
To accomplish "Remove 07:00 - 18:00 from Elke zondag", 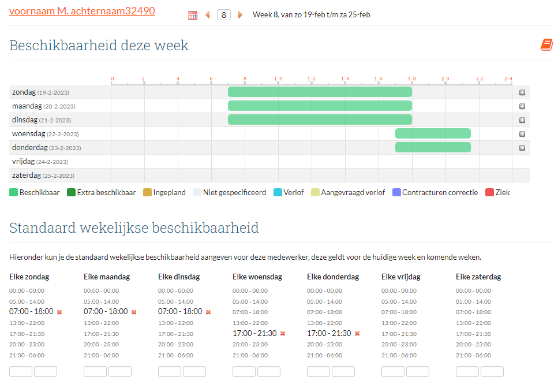I will click(x=59, y=312).
